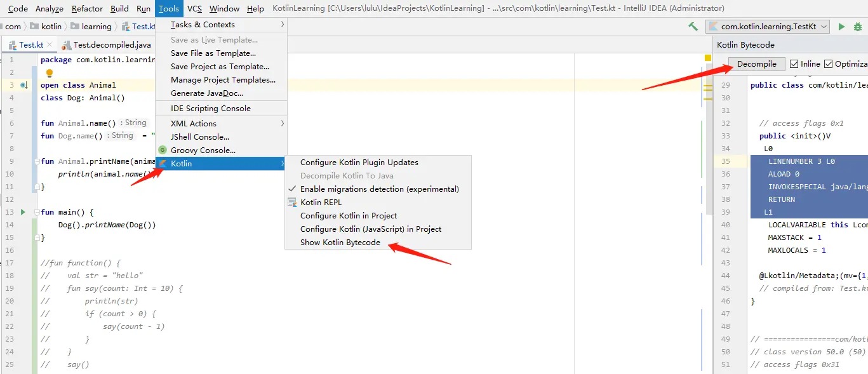Click the Kotlin logo icon in Tools menu
868x374 pixels.
[x=163, y=164]
